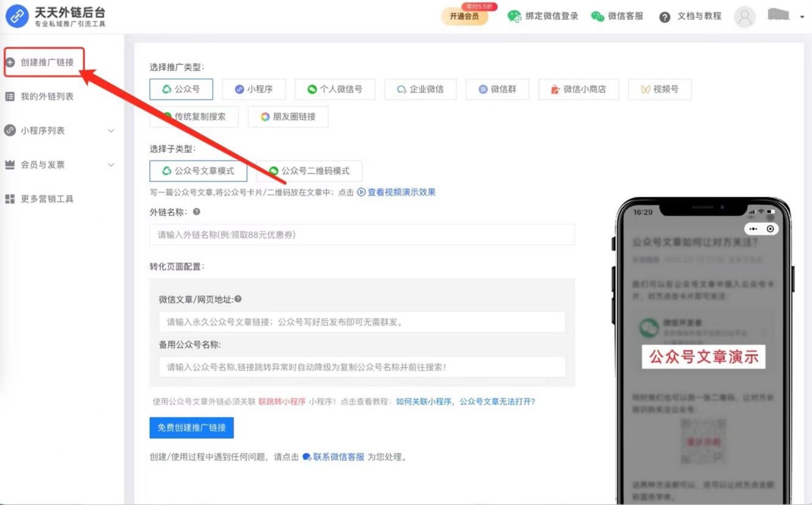Open the 查看视频演示效果 link
This screenshot has height=505, width=812.
401,192
